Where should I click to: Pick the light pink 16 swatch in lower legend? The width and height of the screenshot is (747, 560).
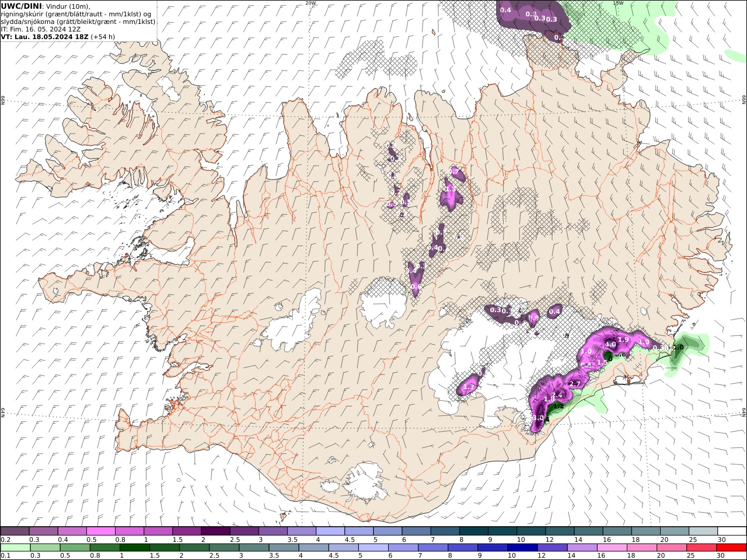611,548
